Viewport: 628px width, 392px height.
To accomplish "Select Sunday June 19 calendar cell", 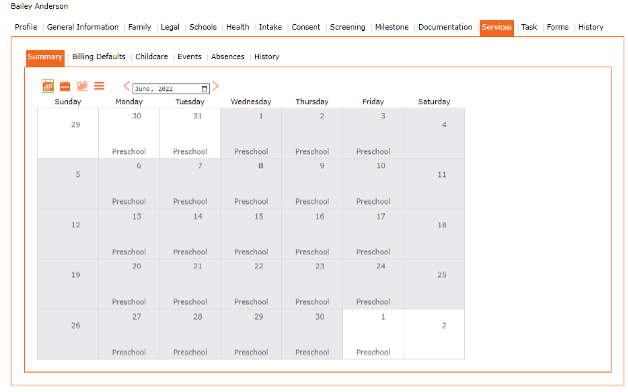I will [68, 284].
